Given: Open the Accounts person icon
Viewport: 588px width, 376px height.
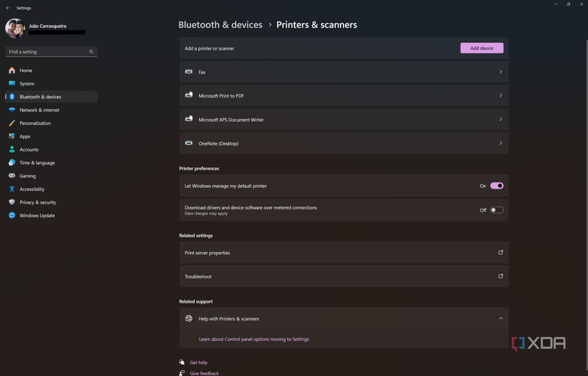Looking at the screenshot, I should click(x=12, y=150).
